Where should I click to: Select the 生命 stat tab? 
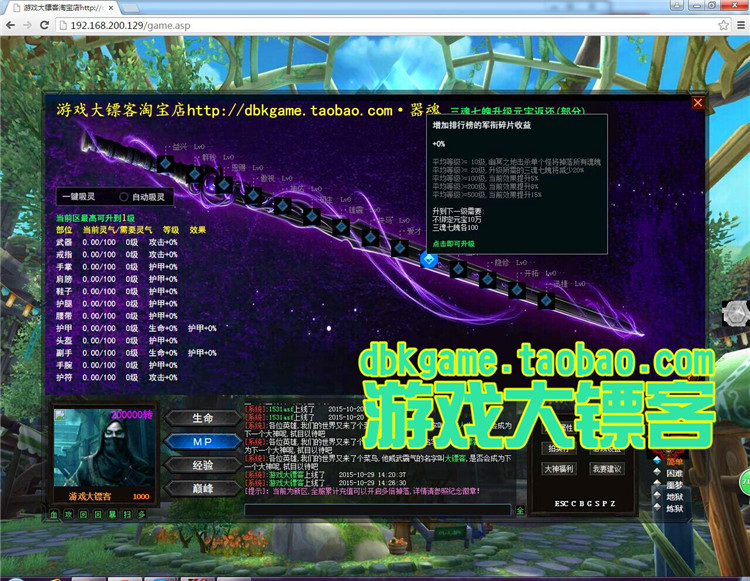(x=203, y=418)
